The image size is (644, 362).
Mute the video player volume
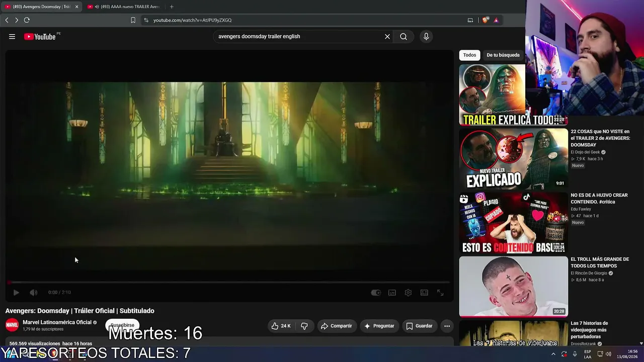click(33, 293)
